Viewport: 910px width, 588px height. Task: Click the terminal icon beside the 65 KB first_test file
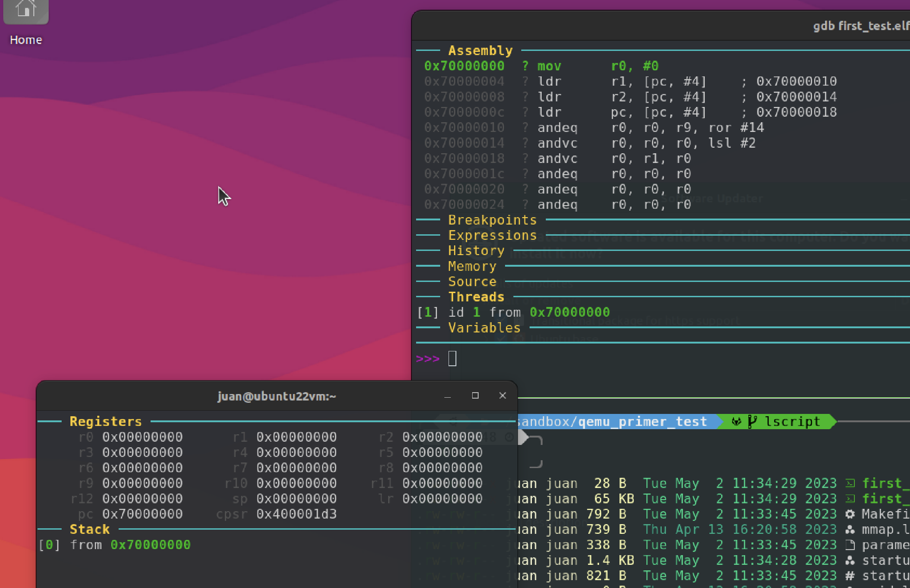[x=850, y=499]
